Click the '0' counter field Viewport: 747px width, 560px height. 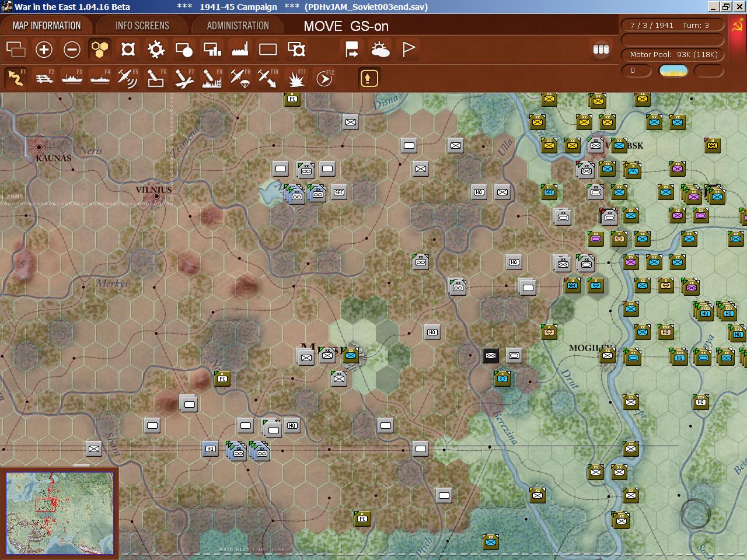[637, 71]
